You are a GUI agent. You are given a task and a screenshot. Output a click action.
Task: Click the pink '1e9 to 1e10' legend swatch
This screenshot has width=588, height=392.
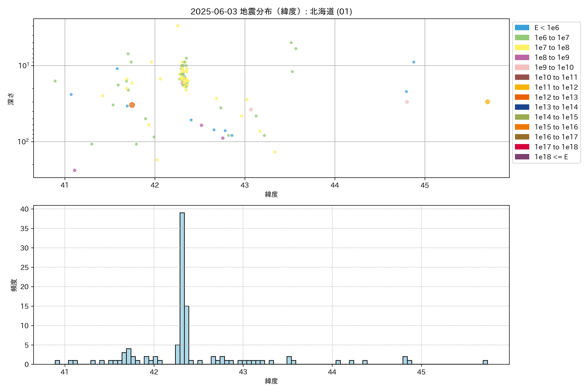point(522,67)
